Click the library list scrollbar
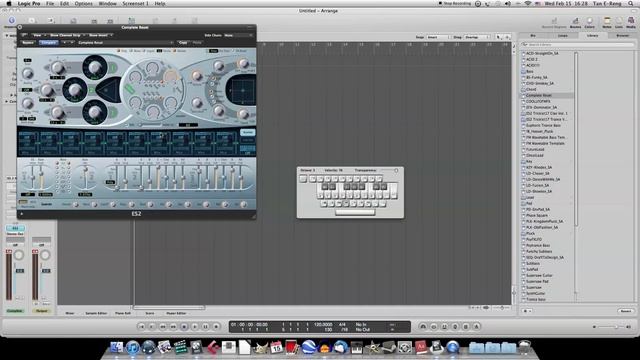The image size is (640, 360). tap(576, 139)
